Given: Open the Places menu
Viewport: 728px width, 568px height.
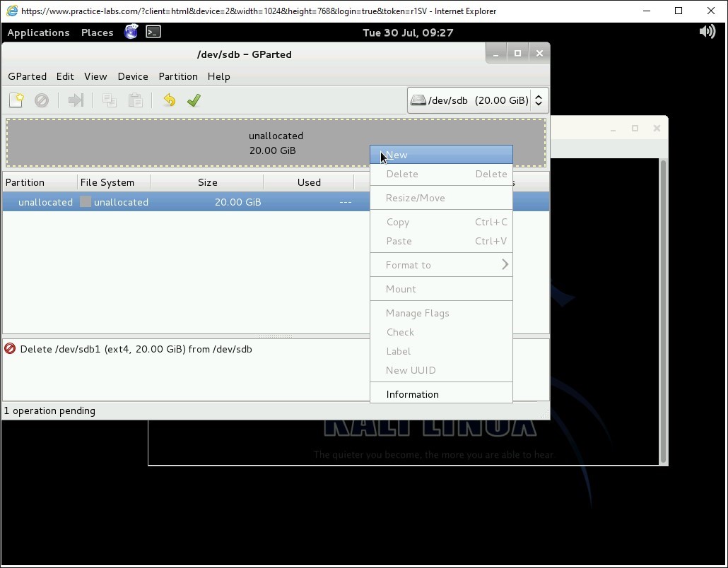Looking at the screenshot, I should point(97,32).
